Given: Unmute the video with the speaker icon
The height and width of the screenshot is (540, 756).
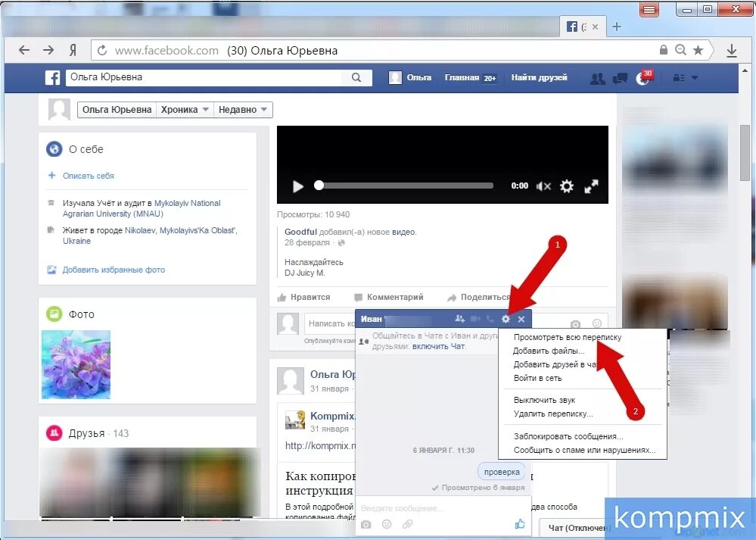Looking at the screenshot, I should pyautogui.click(x=543, y=186).
